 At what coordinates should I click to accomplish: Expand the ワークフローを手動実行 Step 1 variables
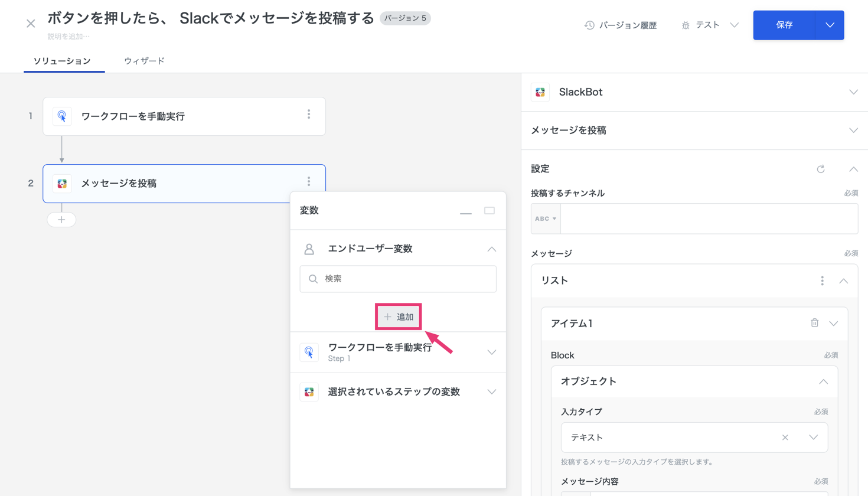(491, 353)
